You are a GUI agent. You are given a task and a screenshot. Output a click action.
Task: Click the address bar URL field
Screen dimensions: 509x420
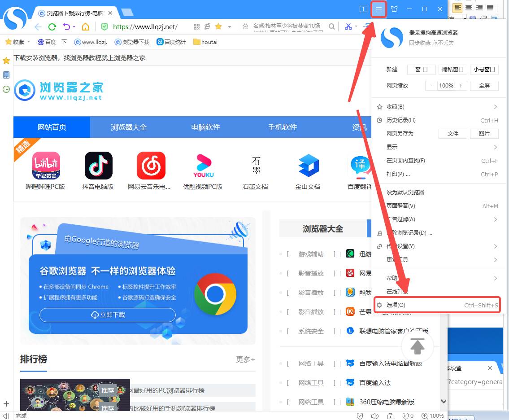(145, 26)
